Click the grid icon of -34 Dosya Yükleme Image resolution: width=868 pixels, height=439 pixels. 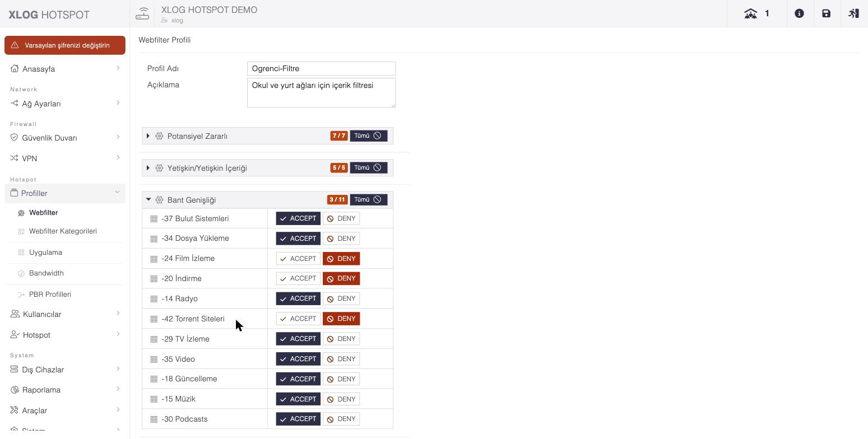(154, 239)
